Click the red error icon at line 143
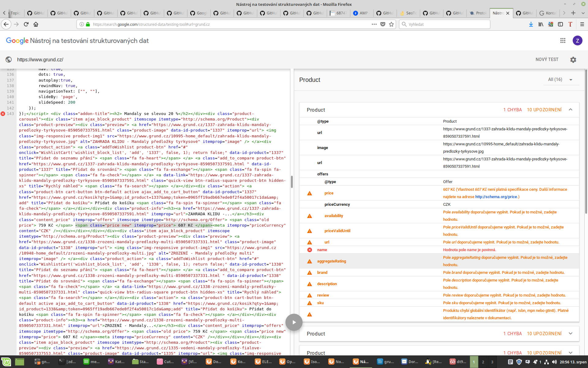This screenshot has width=588, height=368. coord(3,114)
